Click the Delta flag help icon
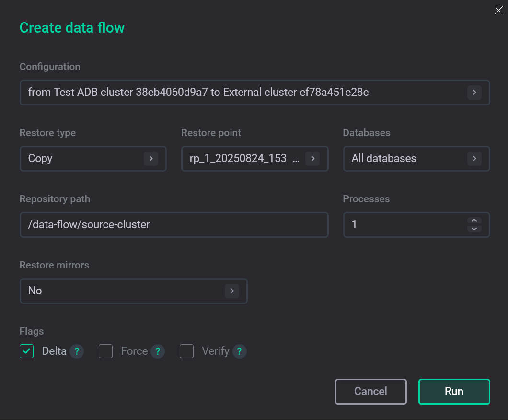The image size is (508, 420). coord(77,351)
